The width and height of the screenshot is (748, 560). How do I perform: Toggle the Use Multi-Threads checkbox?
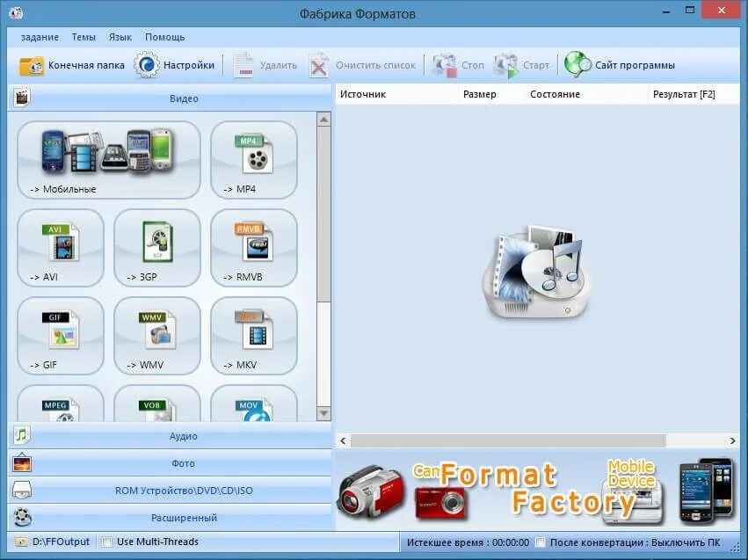point(105,542)
